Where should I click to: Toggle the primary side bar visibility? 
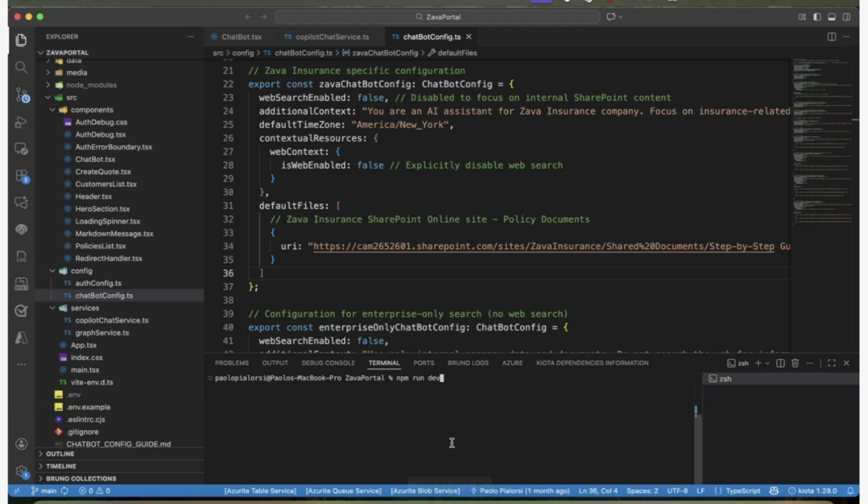coord(816,17)
